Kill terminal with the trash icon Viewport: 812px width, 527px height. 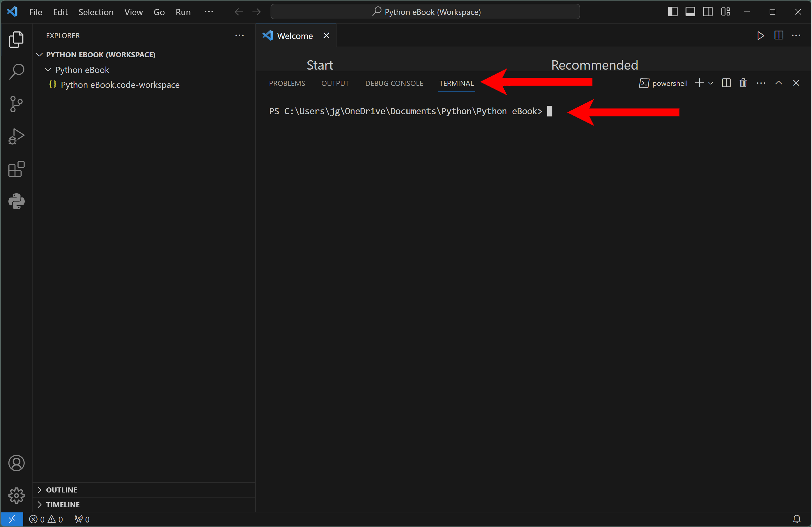(x=743, y=83)
